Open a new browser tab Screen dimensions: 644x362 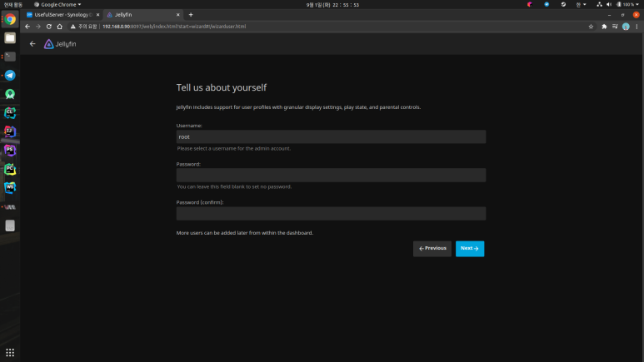pos(191,15)
